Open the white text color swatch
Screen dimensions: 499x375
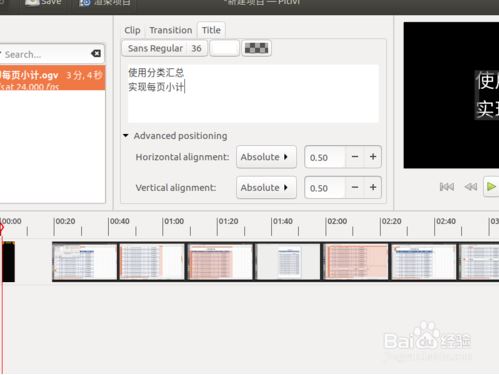224,48
